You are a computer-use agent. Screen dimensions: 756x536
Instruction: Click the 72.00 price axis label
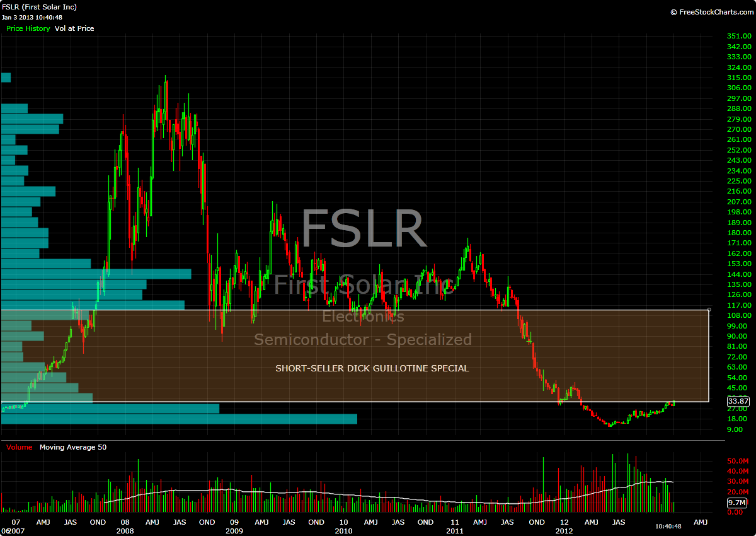(737, 357)
